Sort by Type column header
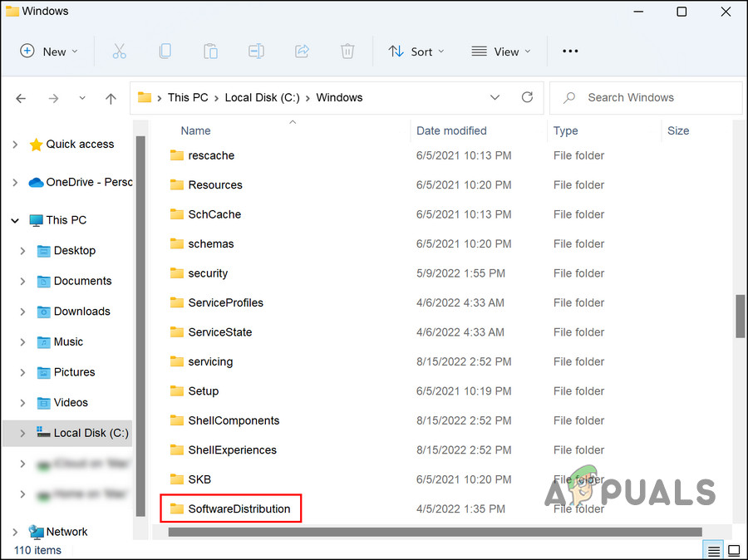The height and width of the screenshot is (560, 748). click(565, 130)
